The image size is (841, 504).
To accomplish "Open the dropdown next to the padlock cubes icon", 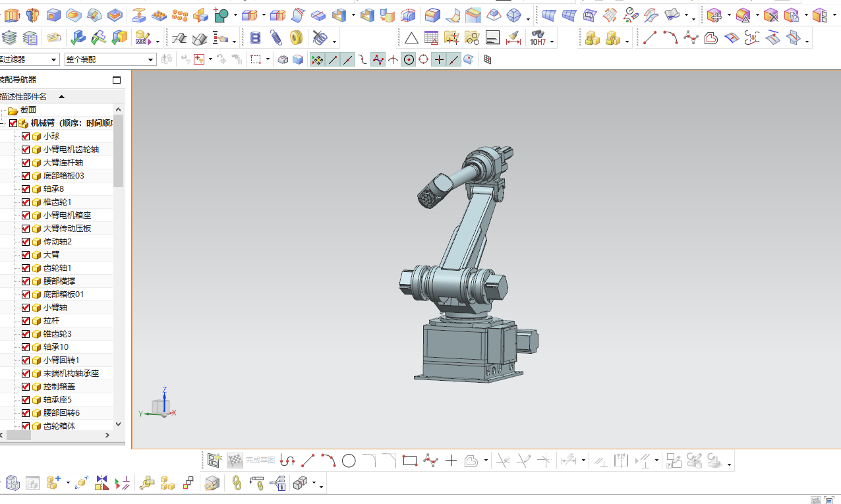I will tap(627, 42).
